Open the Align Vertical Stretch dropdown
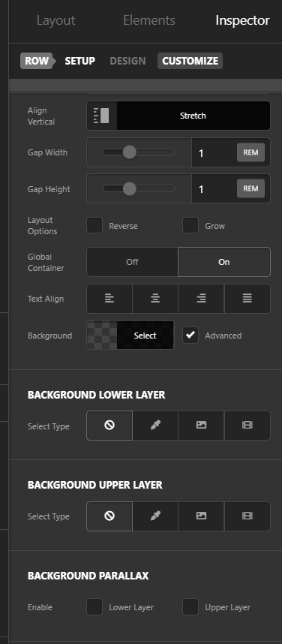This screenshot has width=282, height=644. point(193,116)
